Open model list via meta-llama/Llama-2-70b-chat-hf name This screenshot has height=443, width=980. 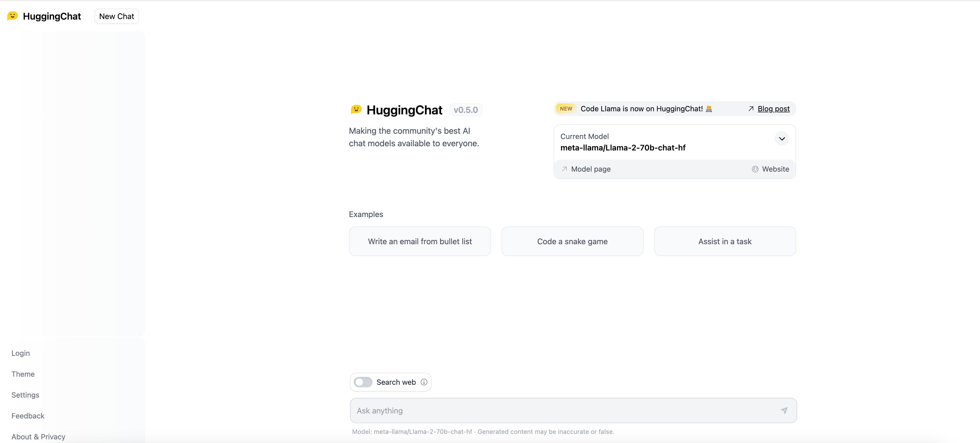pos(623,148)
